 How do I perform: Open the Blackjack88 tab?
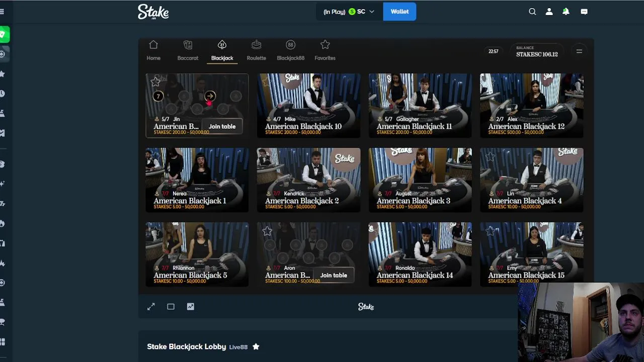coord(290,51)
